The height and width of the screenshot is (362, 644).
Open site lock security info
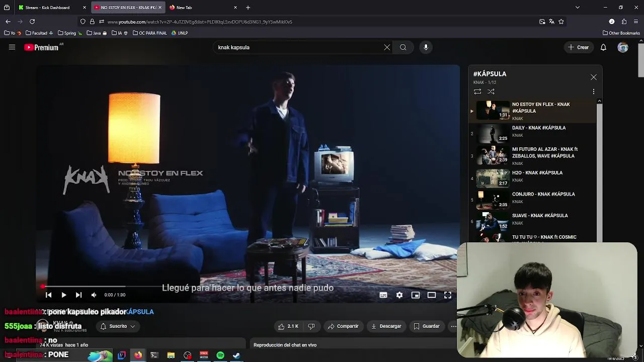pyautogui.click(x=92, y=22)
